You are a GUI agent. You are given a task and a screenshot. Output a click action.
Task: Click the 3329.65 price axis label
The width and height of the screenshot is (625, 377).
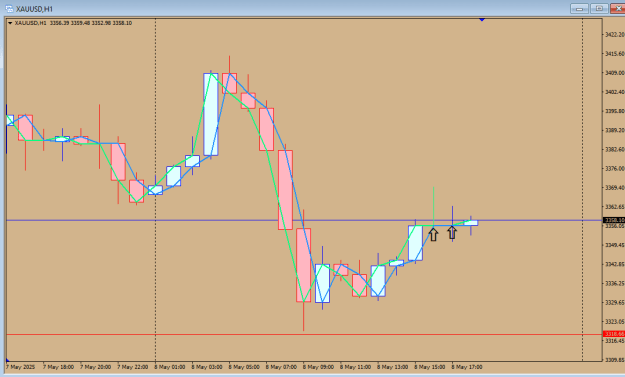tap(615, 302)
